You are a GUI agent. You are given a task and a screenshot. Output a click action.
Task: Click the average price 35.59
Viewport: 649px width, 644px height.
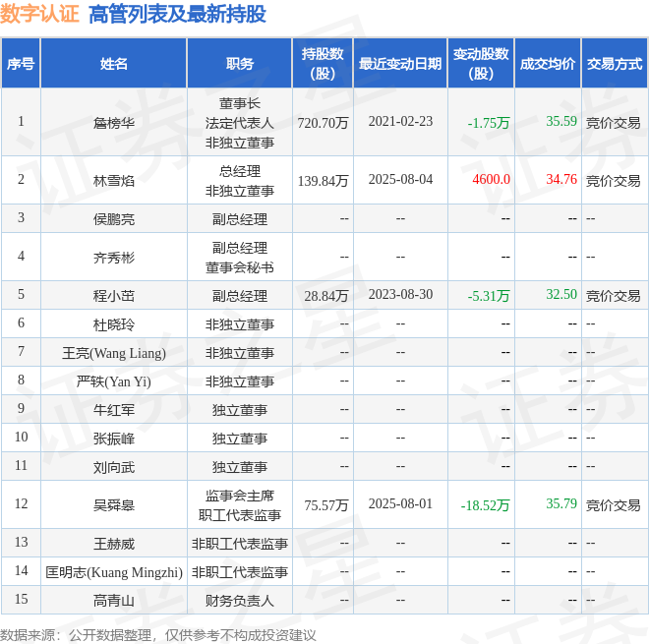click(x=561, y=121)
